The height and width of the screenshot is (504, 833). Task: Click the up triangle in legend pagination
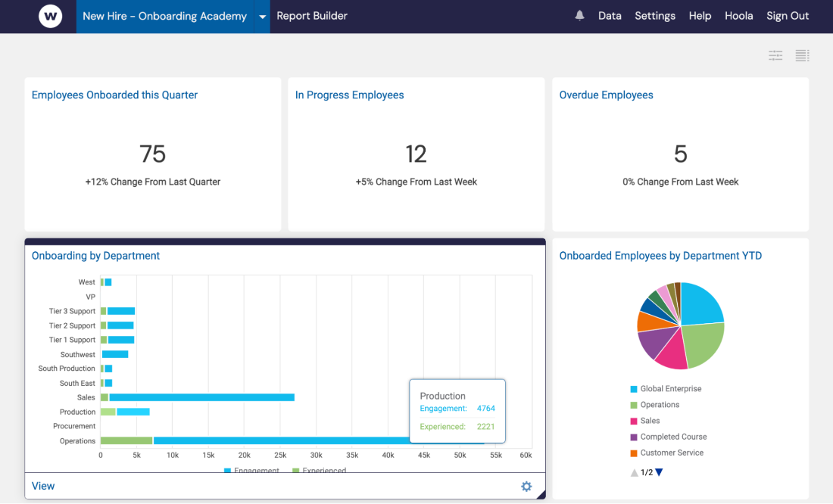[634, 472]
